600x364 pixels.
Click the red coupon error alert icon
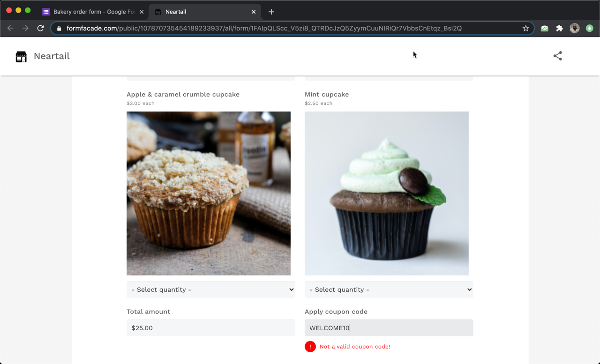pos(310,347)
